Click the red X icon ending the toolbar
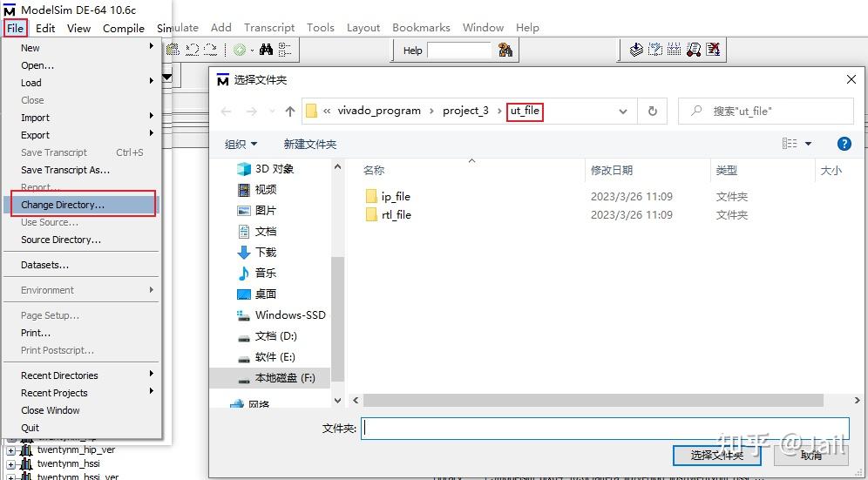The width and height of the screenshot is (868, 480). [x=713, y=50]
